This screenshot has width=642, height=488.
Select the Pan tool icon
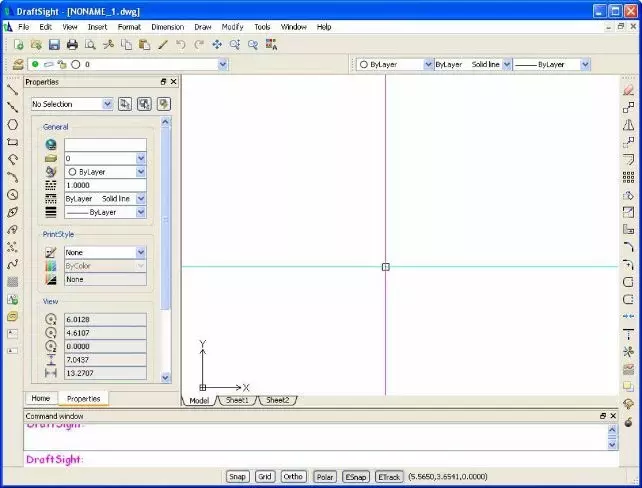[217, 44]
